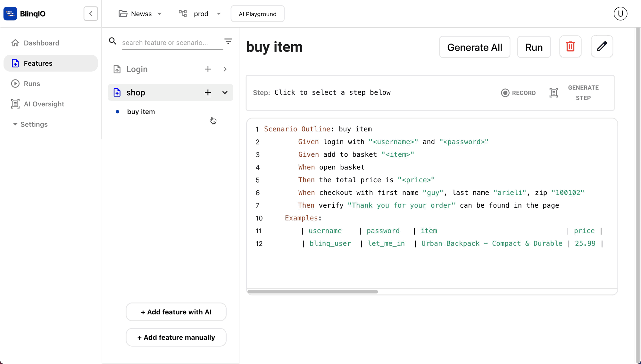Select the Login feature
This screenshot has width=641, height=364.
point(137,69)
